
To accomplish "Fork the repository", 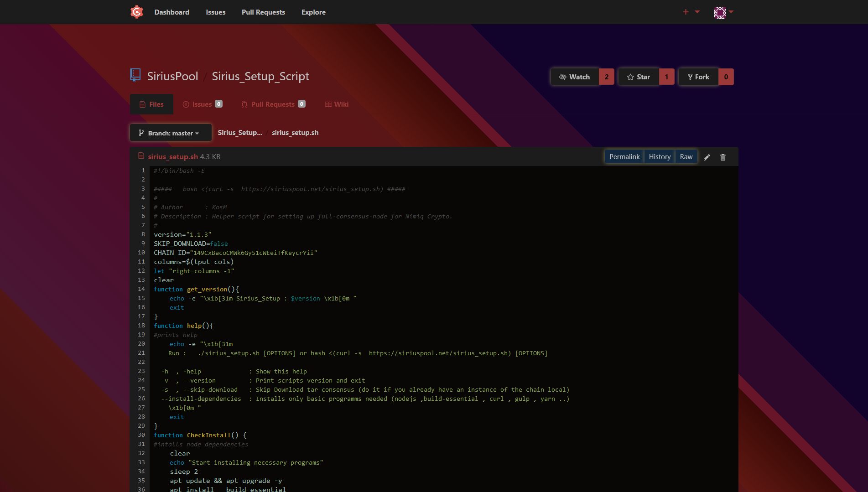I will (698, 77).
